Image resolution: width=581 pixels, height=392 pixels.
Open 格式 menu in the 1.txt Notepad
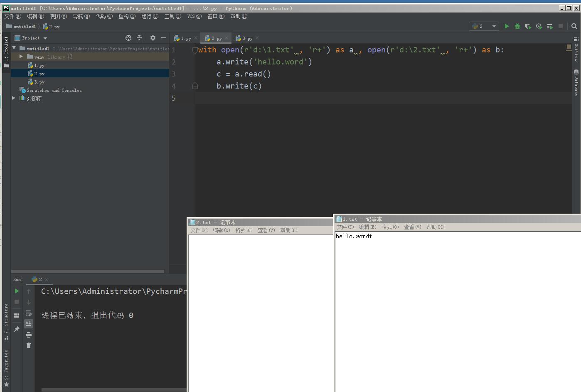point(390,227)
